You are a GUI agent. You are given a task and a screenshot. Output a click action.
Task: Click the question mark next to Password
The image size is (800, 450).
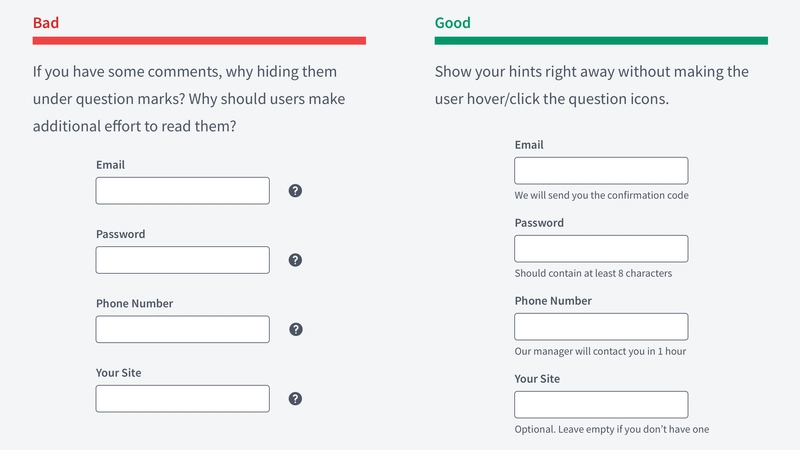click(295, 260)
